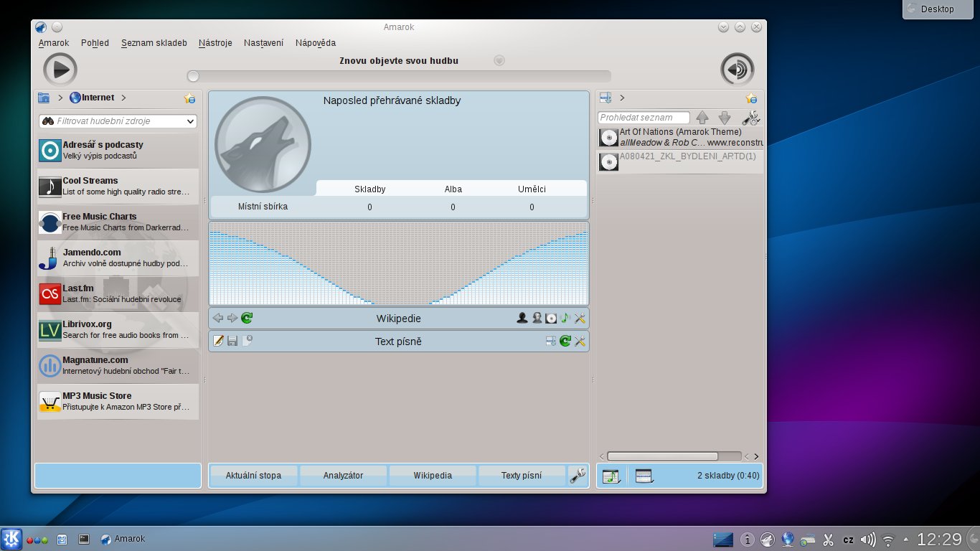
Task: Open applet configuration wrench in bottom toolbar
Action: pos(578,475)
